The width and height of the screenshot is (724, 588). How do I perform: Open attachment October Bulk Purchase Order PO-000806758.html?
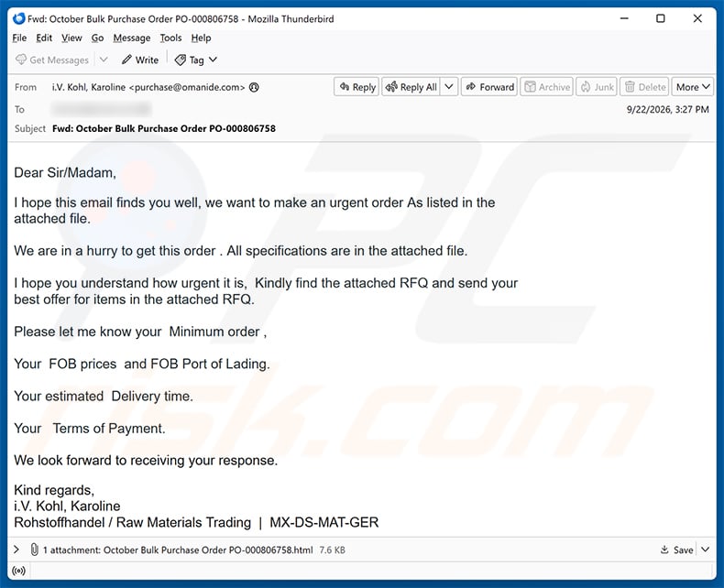click(208, 550)
